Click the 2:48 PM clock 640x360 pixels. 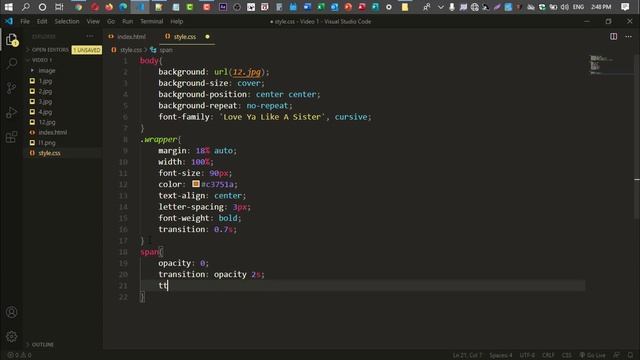601,7
